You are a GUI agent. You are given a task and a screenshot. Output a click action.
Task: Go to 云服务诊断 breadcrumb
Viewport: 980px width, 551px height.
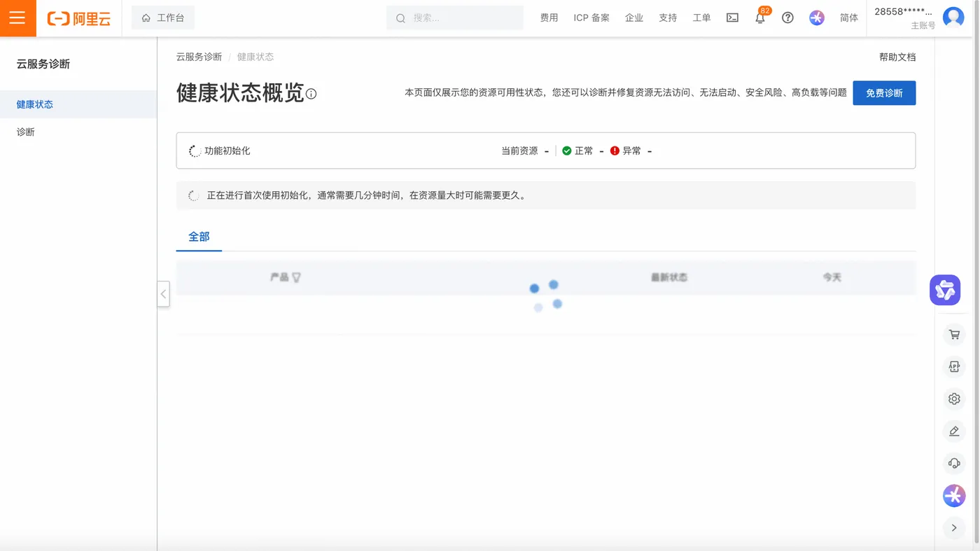coord(199,57)
